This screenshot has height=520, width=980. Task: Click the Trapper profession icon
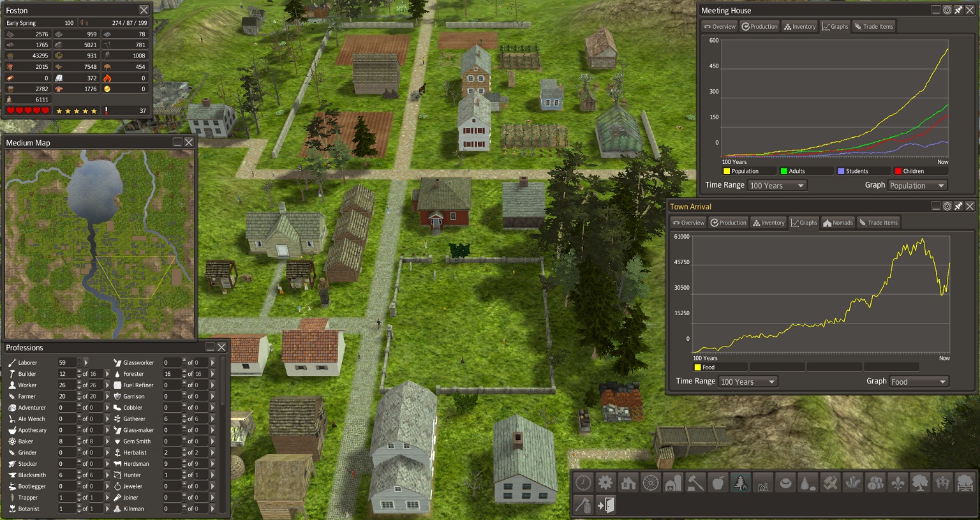click(12, 498)
